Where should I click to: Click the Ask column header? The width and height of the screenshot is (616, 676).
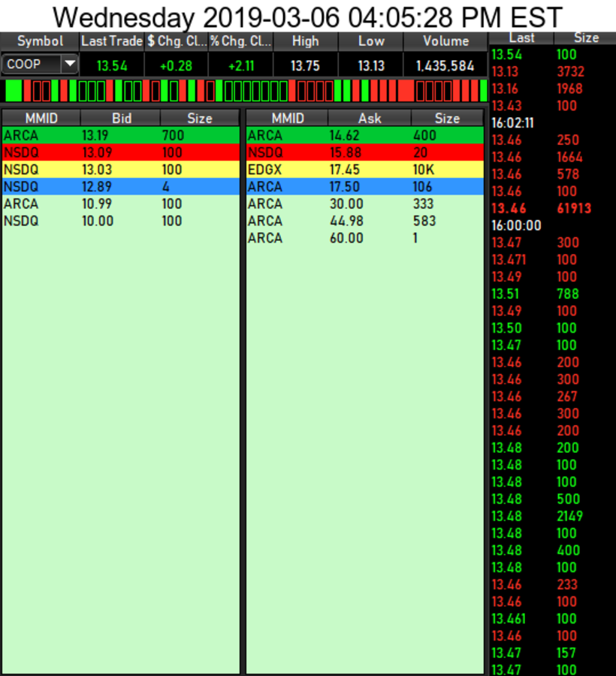(x=370, y=118)
